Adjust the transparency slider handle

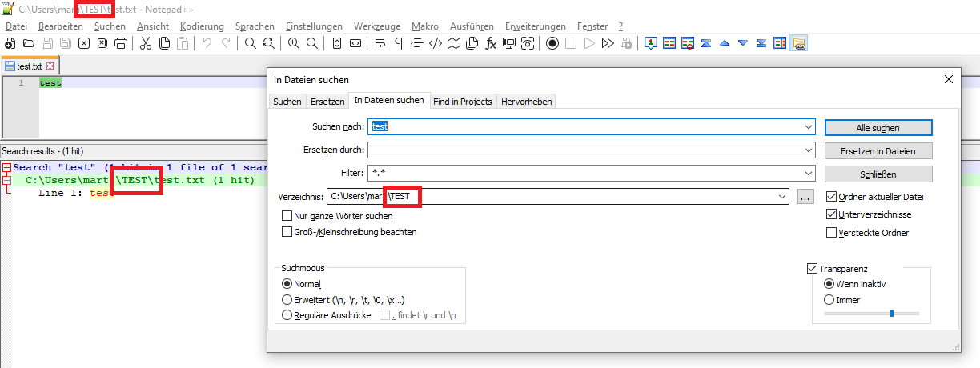(891, 313)
